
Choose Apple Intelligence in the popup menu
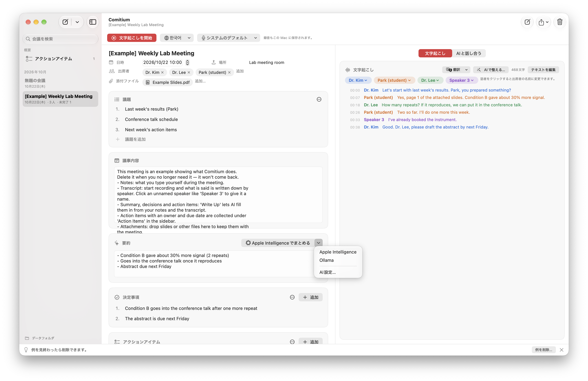coord(338,252)
